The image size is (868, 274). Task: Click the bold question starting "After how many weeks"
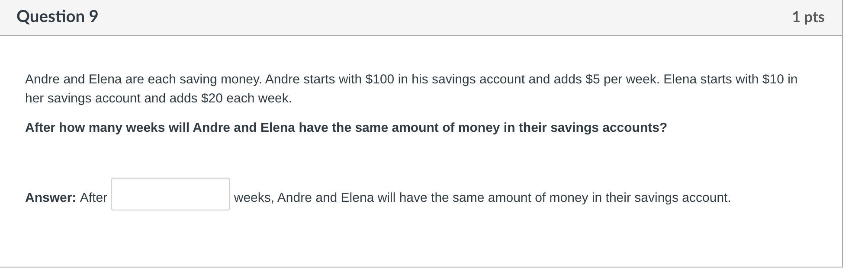tap(345, 127)
